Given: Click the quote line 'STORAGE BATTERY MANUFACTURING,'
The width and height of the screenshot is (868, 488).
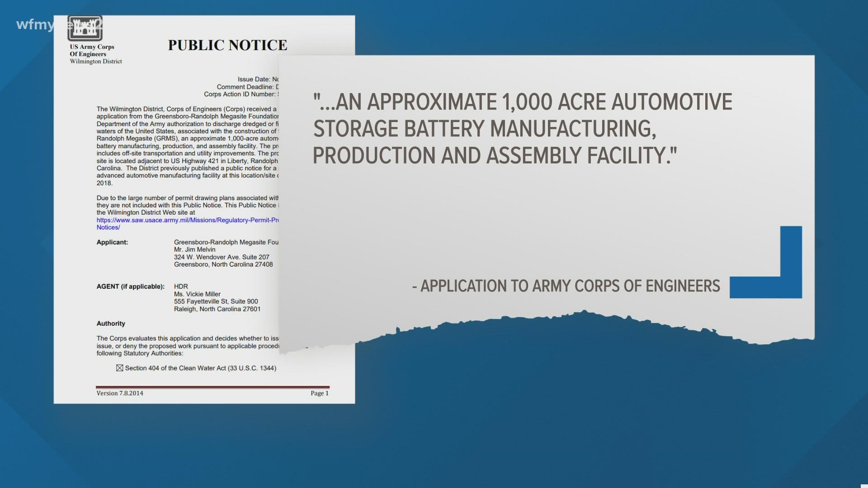Looking at the screenshot, I should click(484, 129).
